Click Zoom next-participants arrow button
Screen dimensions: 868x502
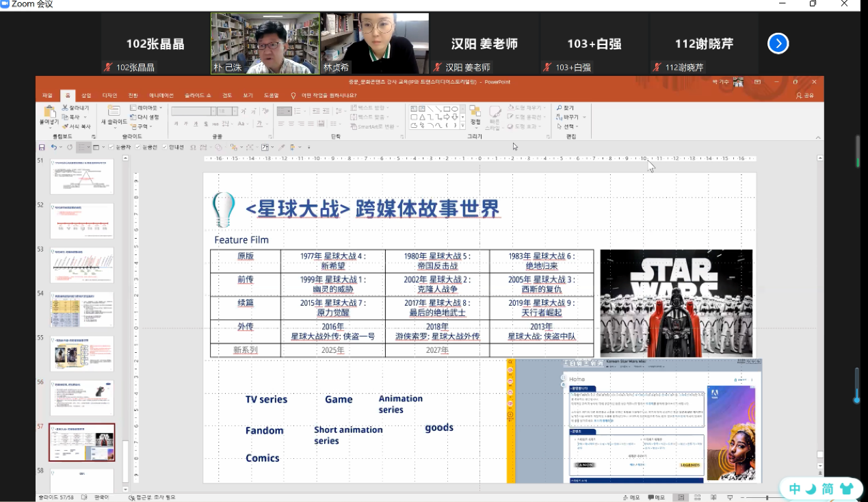click(x=778, y=44)
